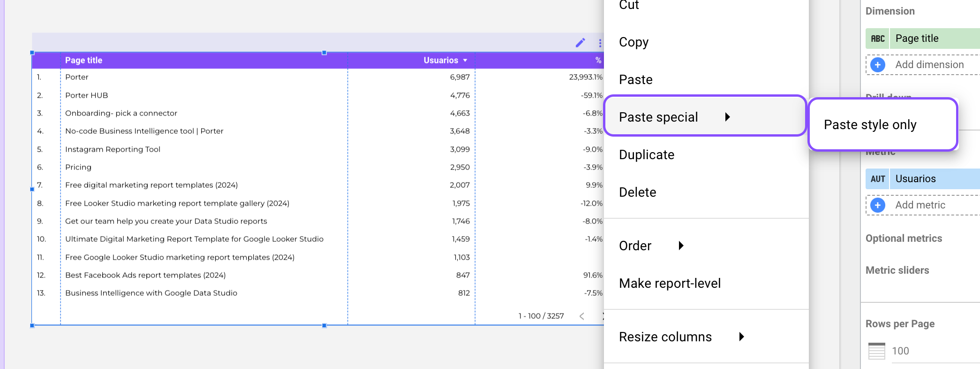980x369 pixels.
Task: Click the 91.6% percentage value
Action: [593, 275]
